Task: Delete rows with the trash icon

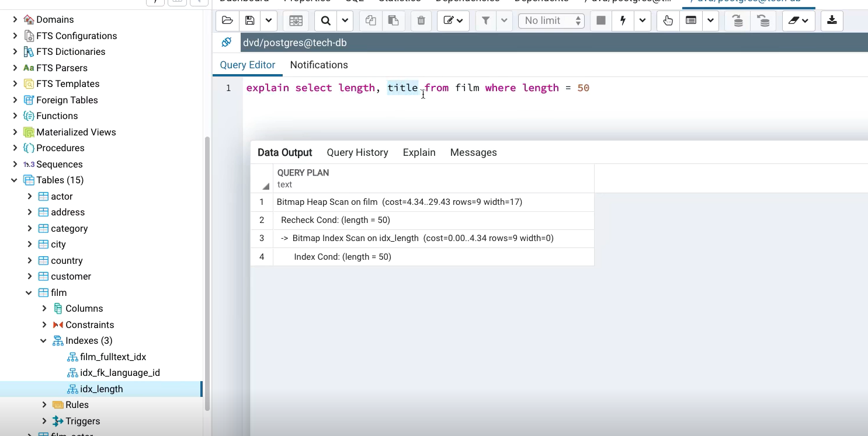Action: tap(421, 20)
